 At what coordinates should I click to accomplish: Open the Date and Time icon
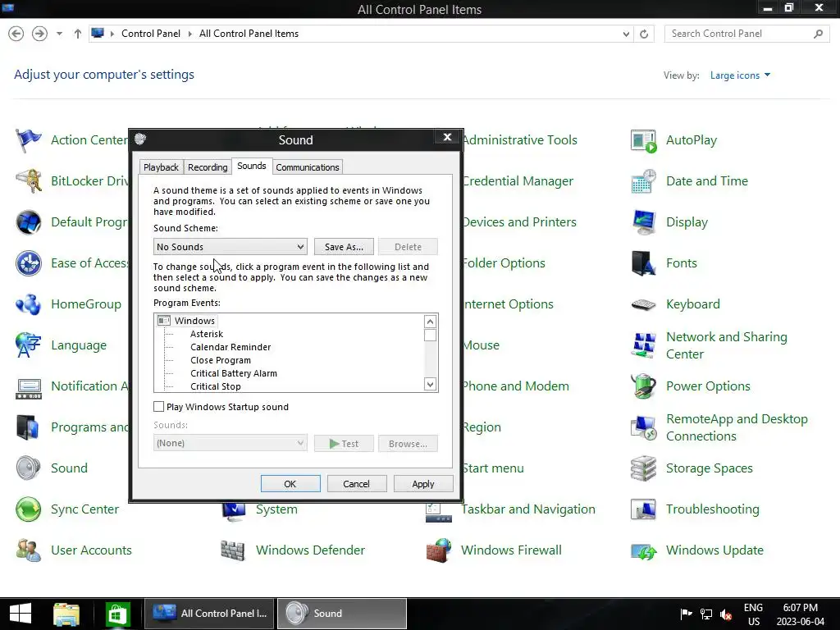(x=643, y=181)
